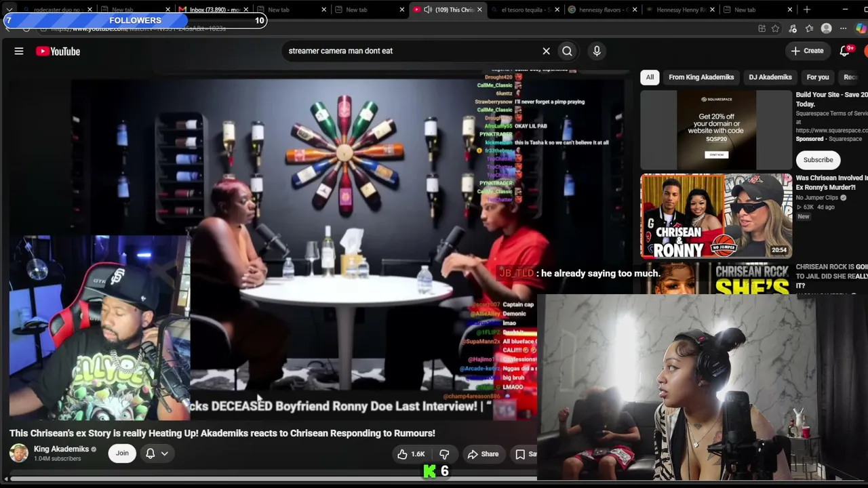Image resolution: width=868 pixels, height=488 pixels.
Task: Share the video
Action: (483, 454)
